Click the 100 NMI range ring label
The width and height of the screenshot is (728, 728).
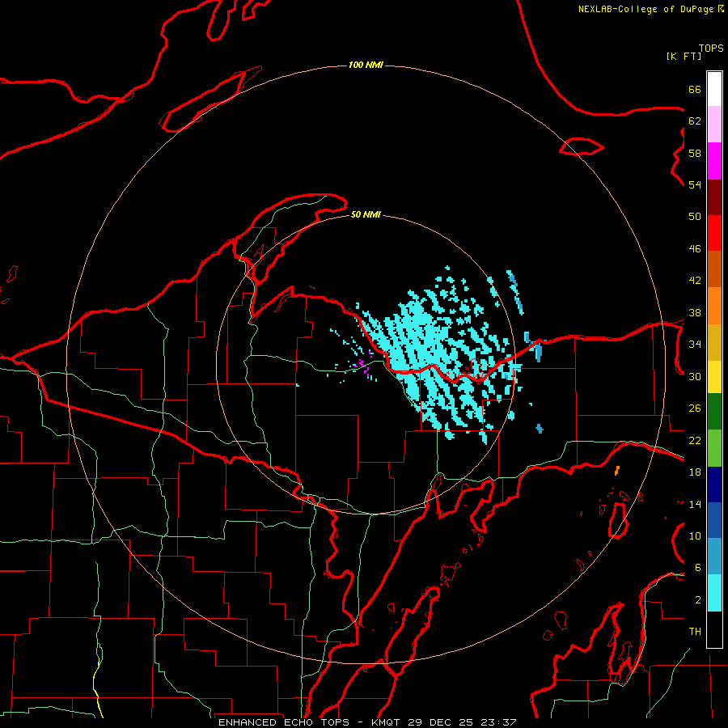pos(366,65)
